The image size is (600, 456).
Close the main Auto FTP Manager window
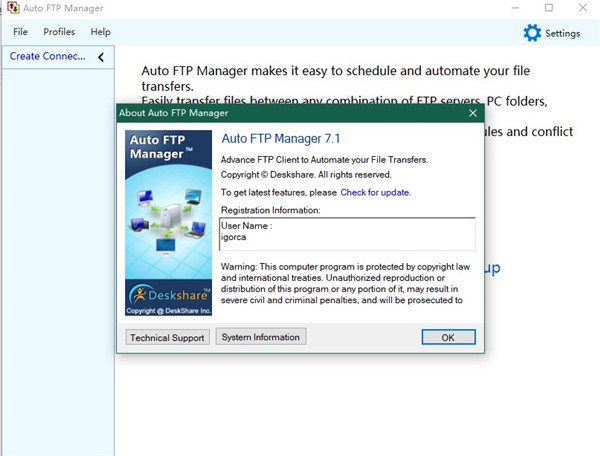tap(583, 8)
